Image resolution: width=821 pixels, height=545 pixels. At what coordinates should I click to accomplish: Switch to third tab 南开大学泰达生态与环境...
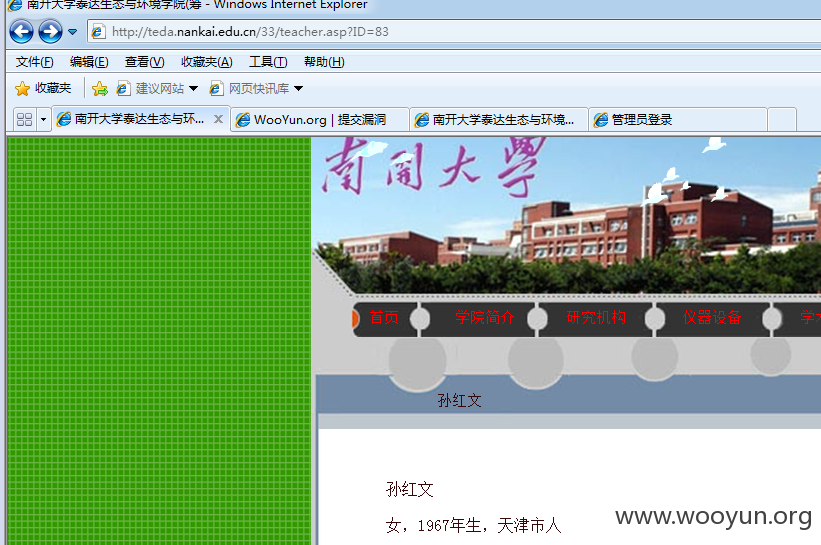click(499, 120)
